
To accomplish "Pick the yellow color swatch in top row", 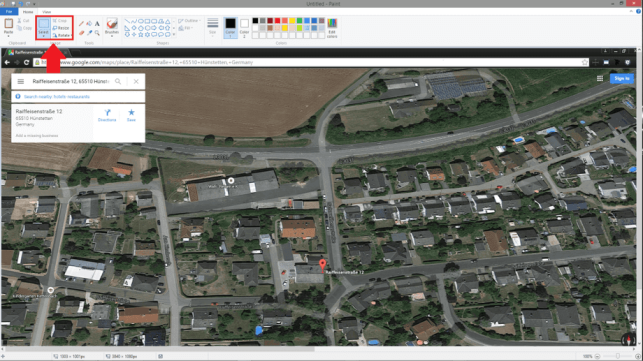I will click(292, 21).
